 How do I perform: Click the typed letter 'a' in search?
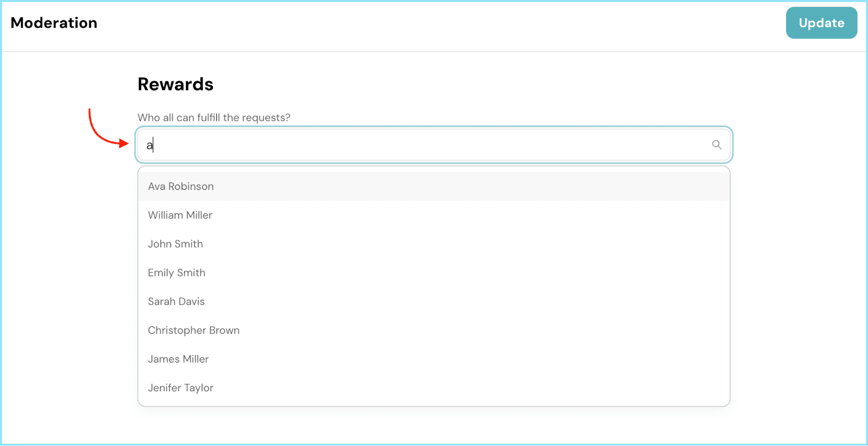coord(149,145)
